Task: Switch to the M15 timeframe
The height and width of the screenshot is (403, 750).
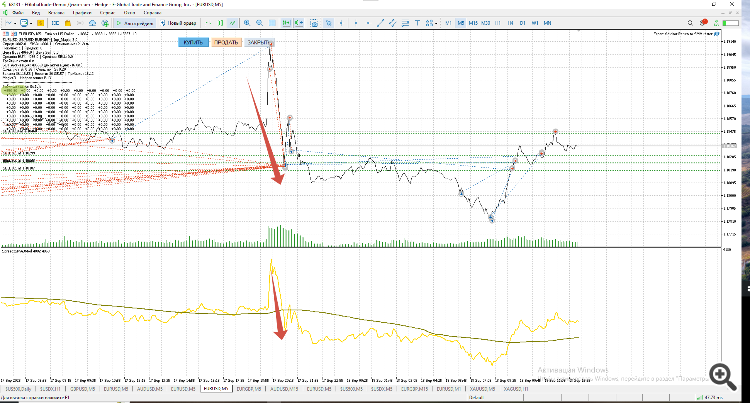Action: click(x=474, y=23)
